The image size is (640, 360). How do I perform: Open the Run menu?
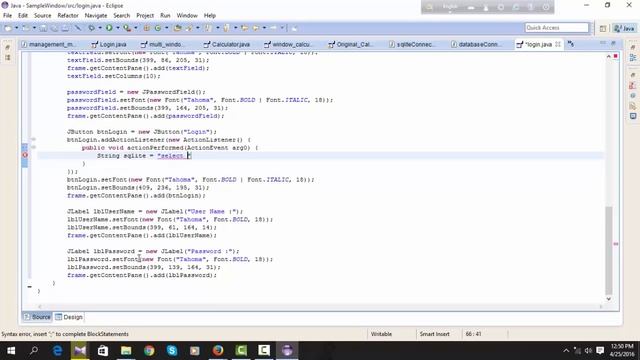165,16
